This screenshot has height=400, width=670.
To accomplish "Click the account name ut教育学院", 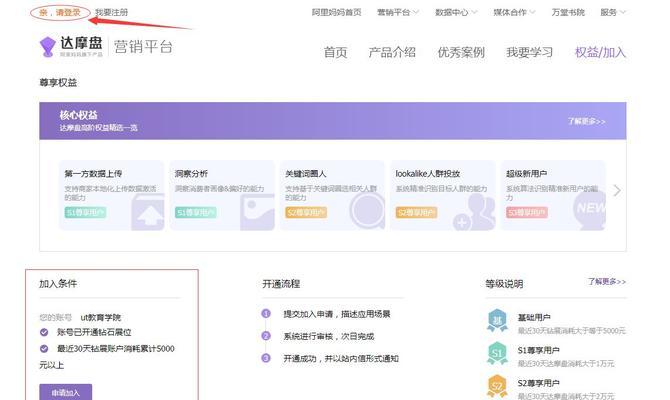I will (x=101, y=318).
